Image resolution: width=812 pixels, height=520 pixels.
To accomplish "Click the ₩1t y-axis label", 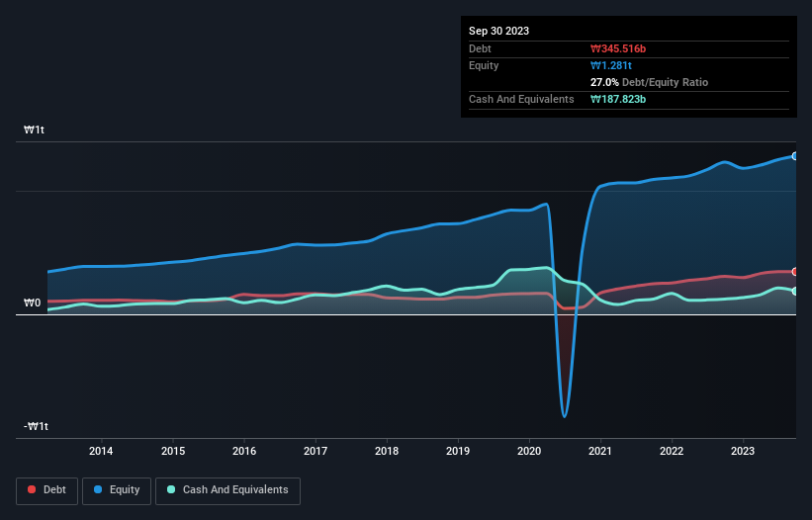I will [35, 130].
